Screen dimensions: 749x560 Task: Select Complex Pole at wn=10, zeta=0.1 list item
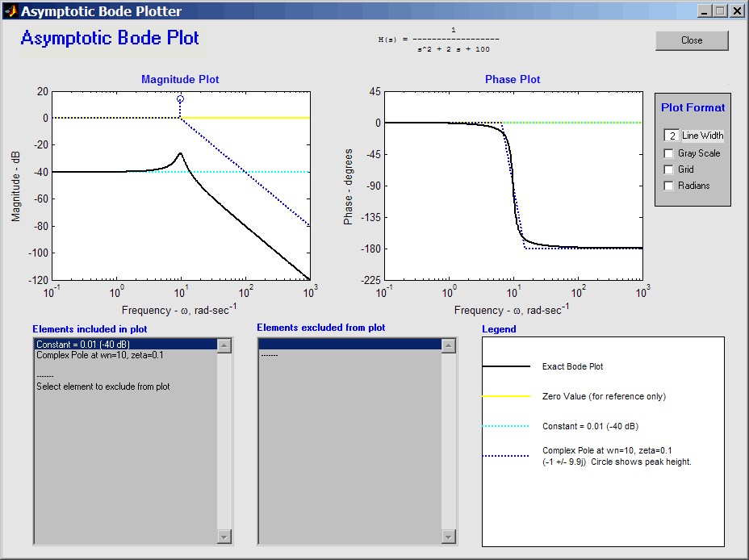126,355
